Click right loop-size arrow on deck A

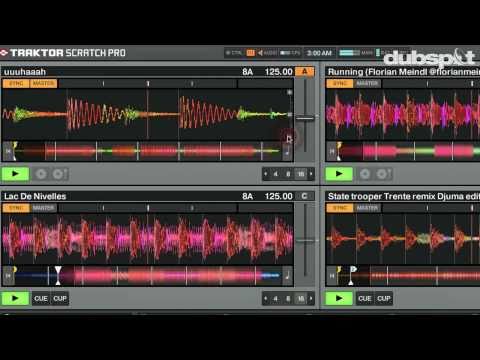pos(311,174)
